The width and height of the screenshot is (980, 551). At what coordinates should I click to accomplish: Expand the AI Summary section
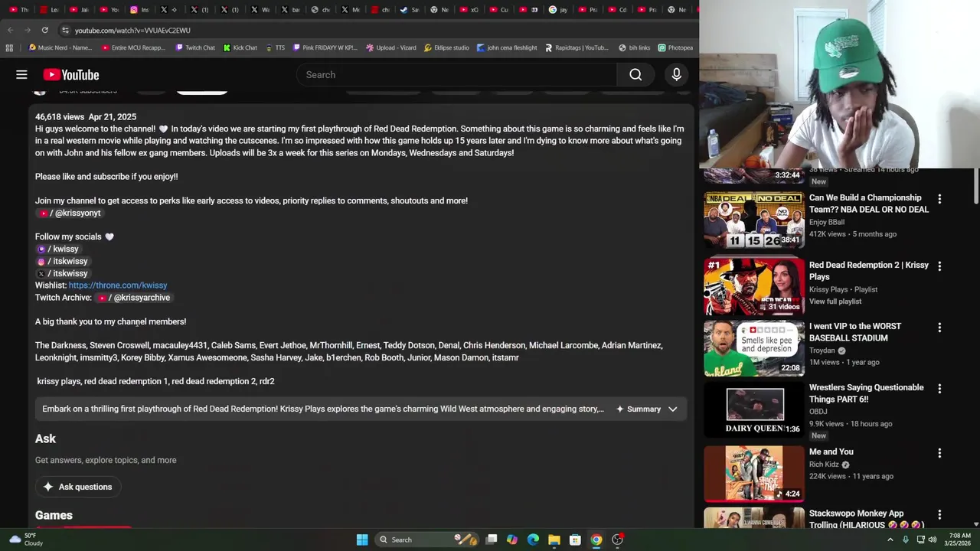pyautogui.click(x=647, y=409)
